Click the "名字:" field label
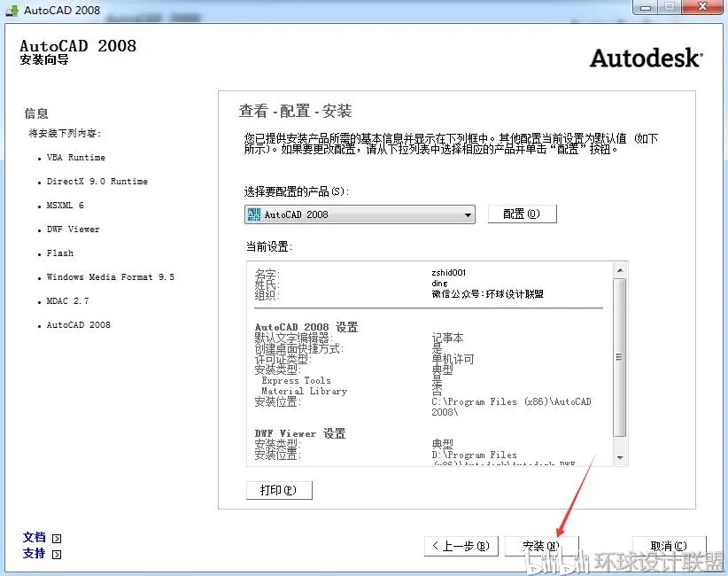This screenshot has height=576, width=728. 267,273
